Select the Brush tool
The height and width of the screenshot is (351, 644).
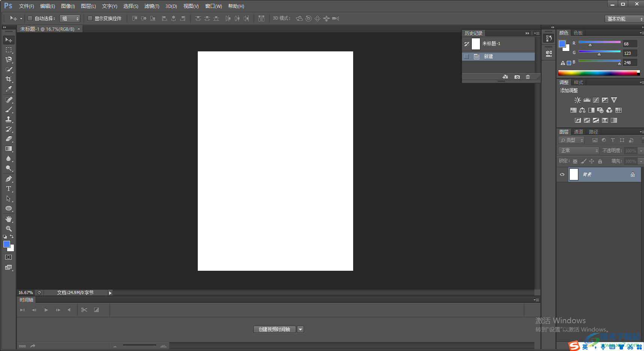(9, 109)
